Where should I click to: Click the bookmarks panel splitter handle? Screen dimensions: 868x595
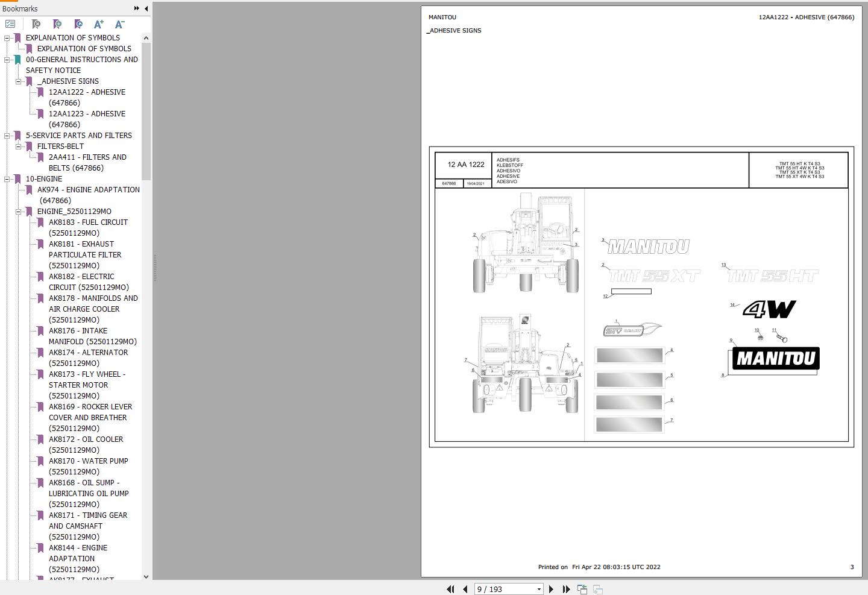[155, 268]
